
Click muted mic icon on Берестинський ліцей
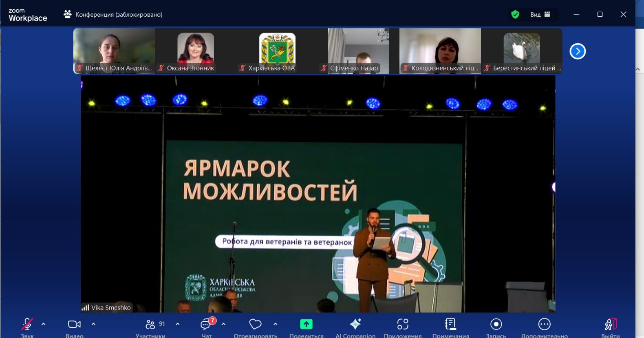[x=487, y=68]
